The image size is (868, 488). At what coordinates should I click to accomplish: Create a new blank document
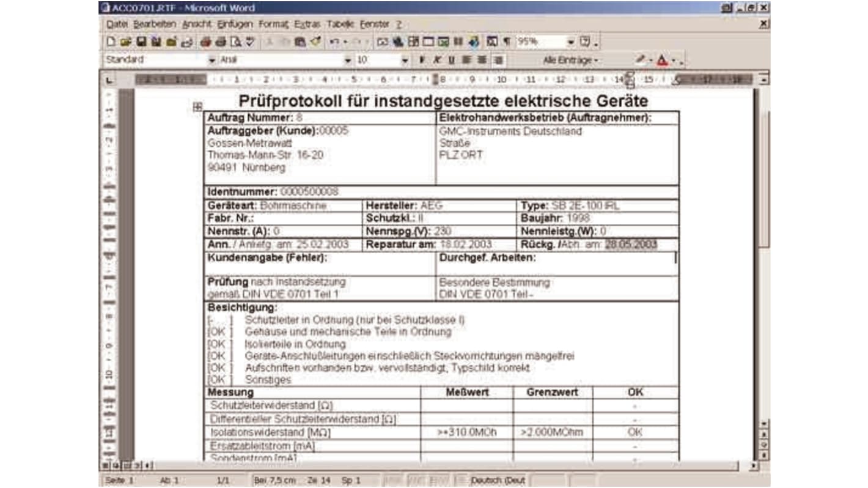tap(111, 42)
